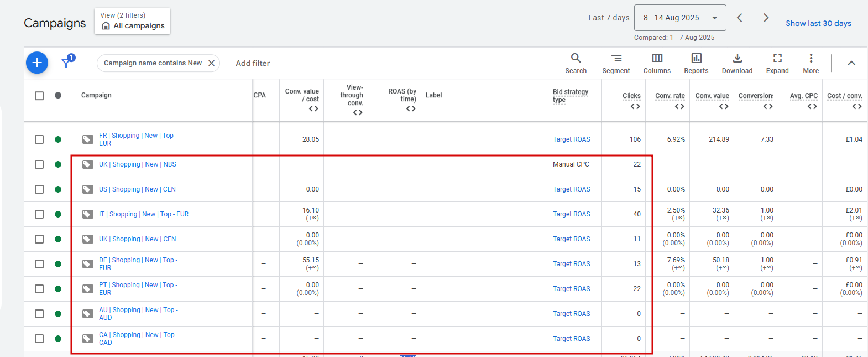Sort by the Cost / conv. column header
The image size is (868, 357).
845,96
